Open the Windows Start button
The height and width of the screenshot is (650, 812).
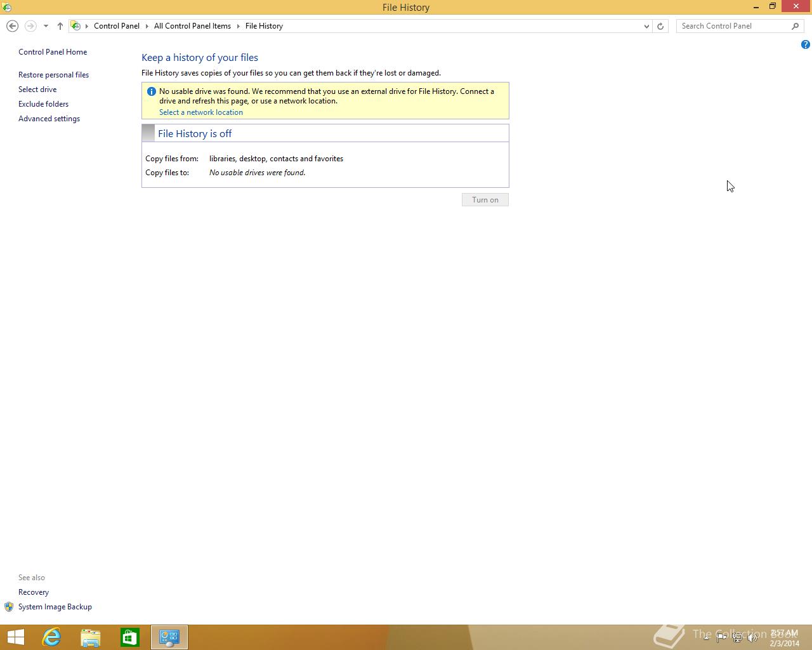click(x=16, y=637)
